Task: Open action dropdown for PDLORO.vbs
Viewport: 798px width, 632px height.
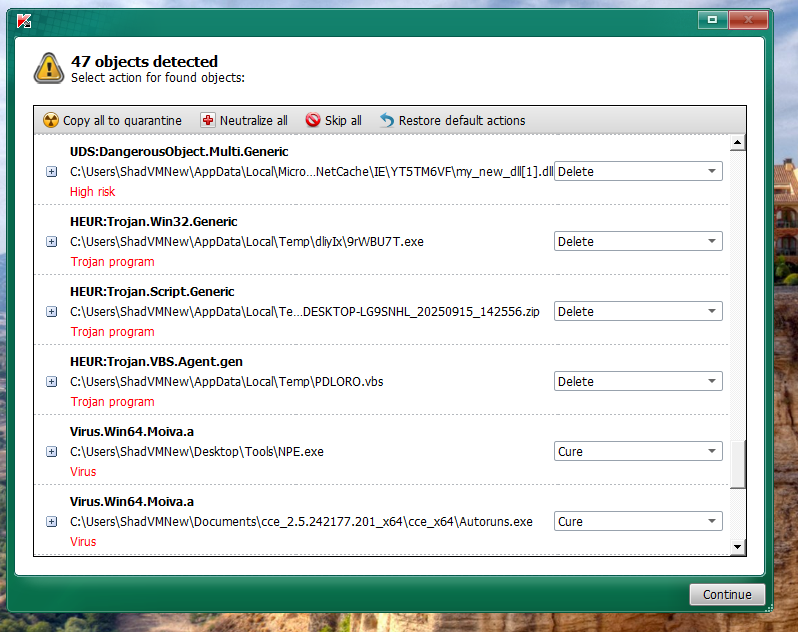Action: point(638,381)
